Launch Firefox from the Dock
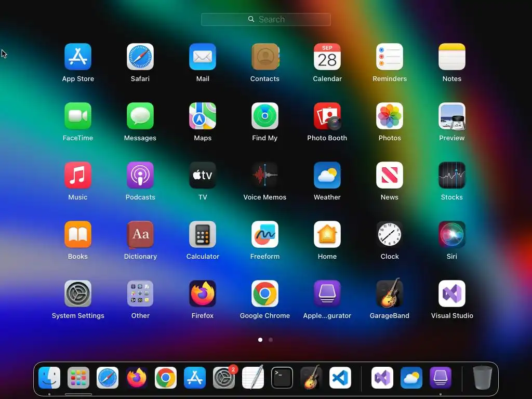Screen dimensions: 532x399 137,378
